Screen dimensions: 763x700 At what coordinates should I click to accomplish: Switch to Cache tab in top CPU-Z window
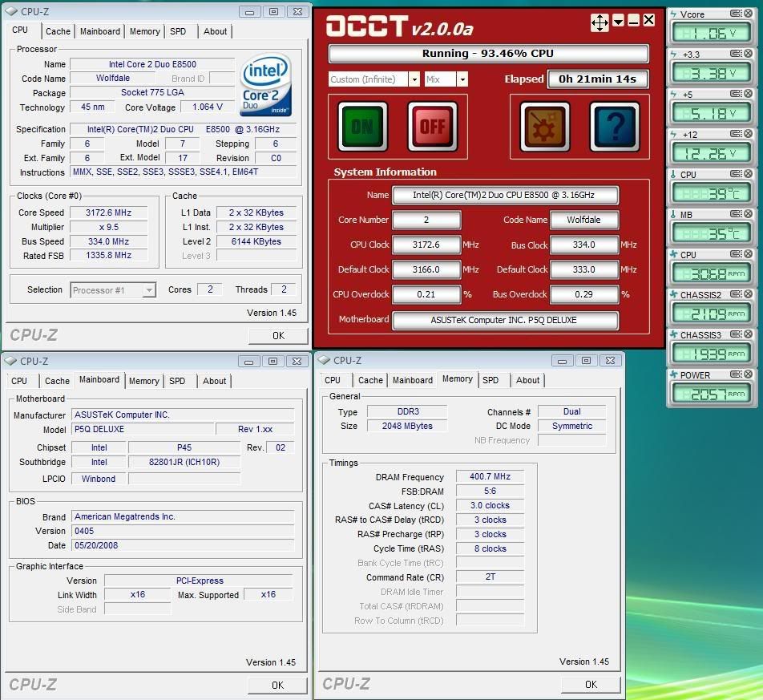[x=58, y=31]
